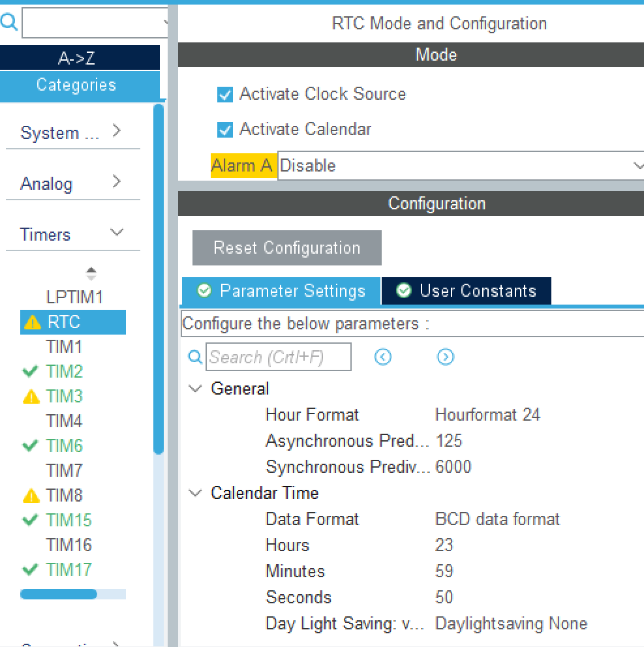The height and width of the screenshot is (647, 644).
Task: Select TIM17 in the timers list
Action: point(69,569)
